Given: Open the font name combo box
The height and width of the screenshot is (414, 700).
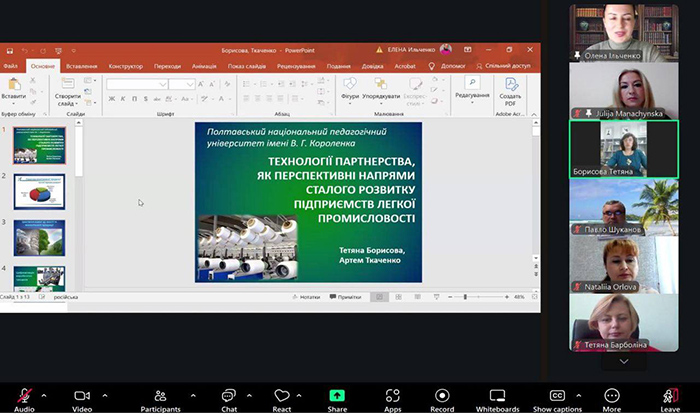Looking at the screenshot, I should (x=135, y=85).
